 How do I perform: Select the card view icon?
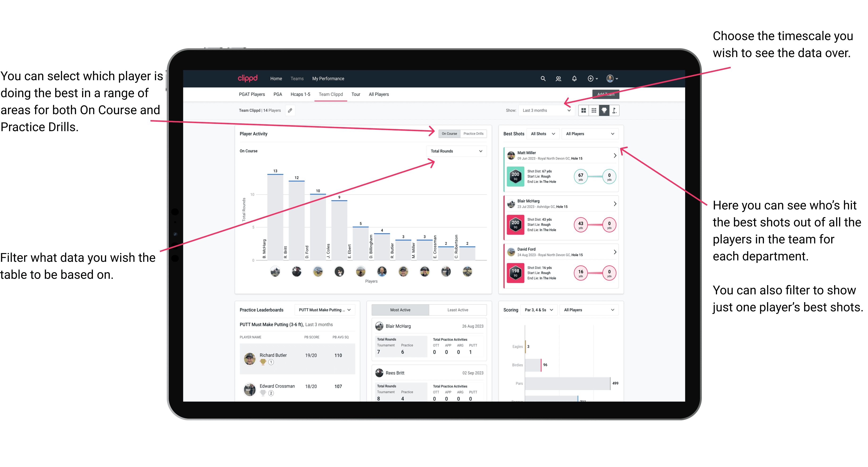[x=585, y=112]
